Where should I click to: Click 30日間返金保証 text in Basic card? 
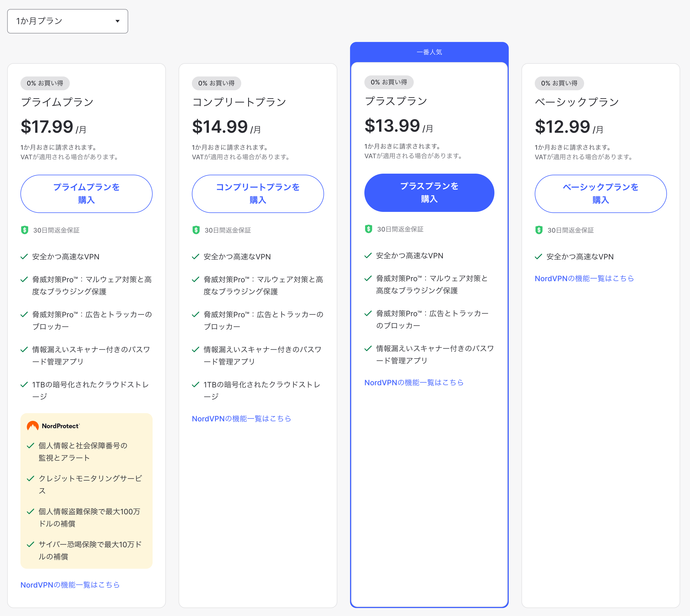click(571, 230)
